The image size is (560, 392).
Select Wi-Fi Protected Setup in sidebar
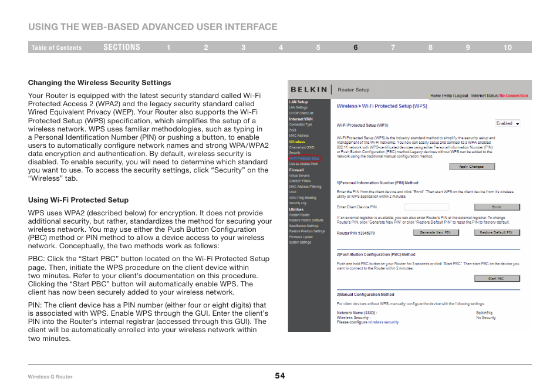(x=304, y=158)
